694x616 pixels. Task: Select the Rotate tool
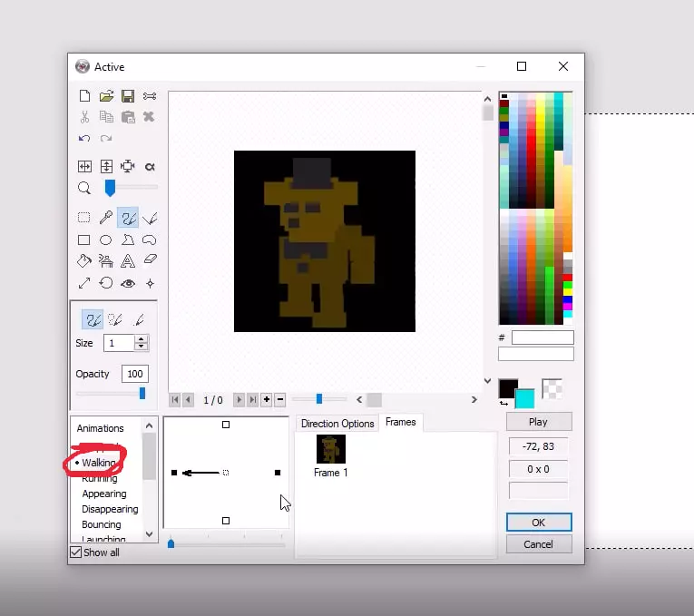pos(106,283)
